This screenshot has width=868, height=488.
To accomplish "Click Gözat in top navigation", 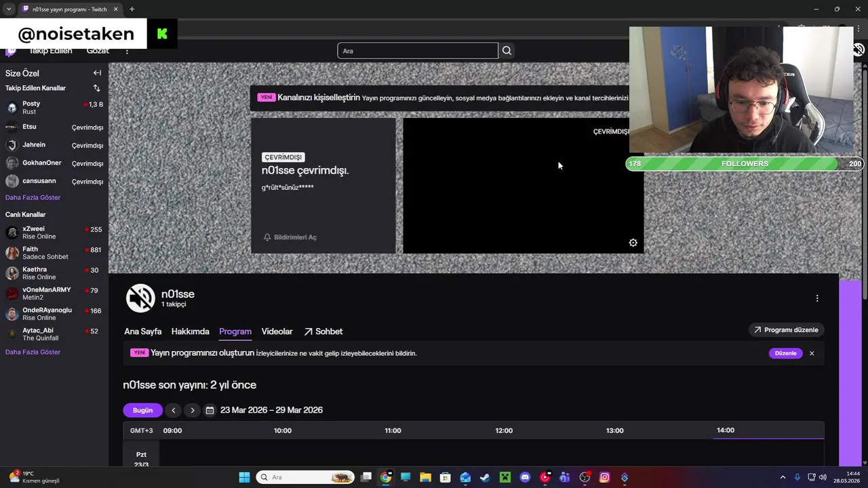I will click(97, 51).
